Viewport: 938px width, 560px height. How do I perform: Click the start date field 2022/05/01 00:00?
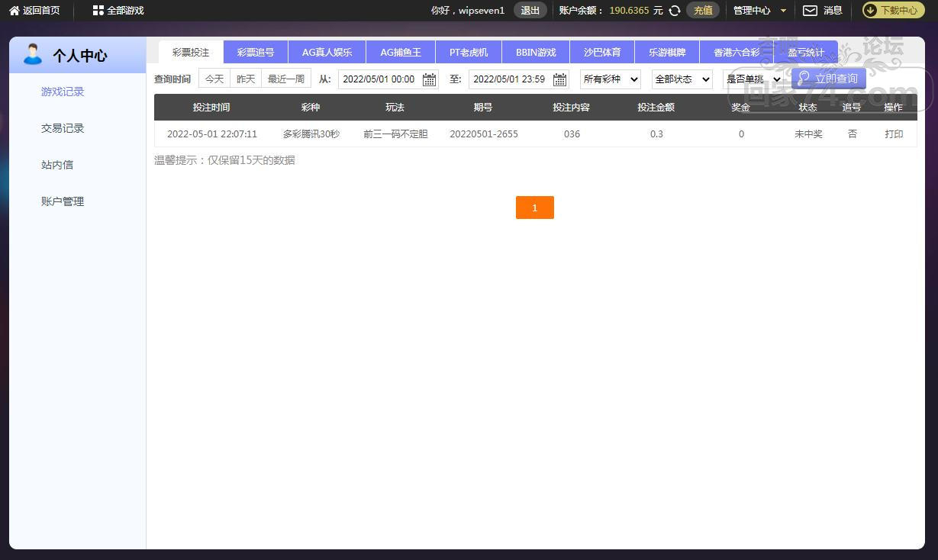click(388, 79)
